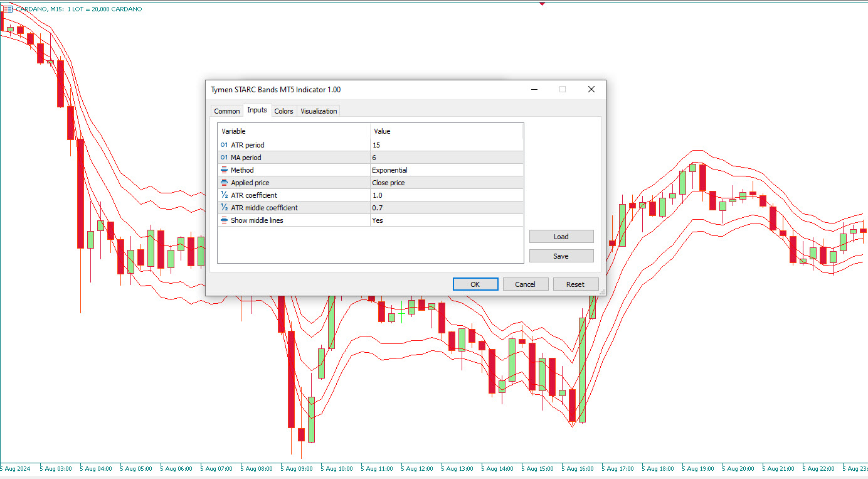Select the "ATR middle coefficient" variable name

tap(264, 208)
